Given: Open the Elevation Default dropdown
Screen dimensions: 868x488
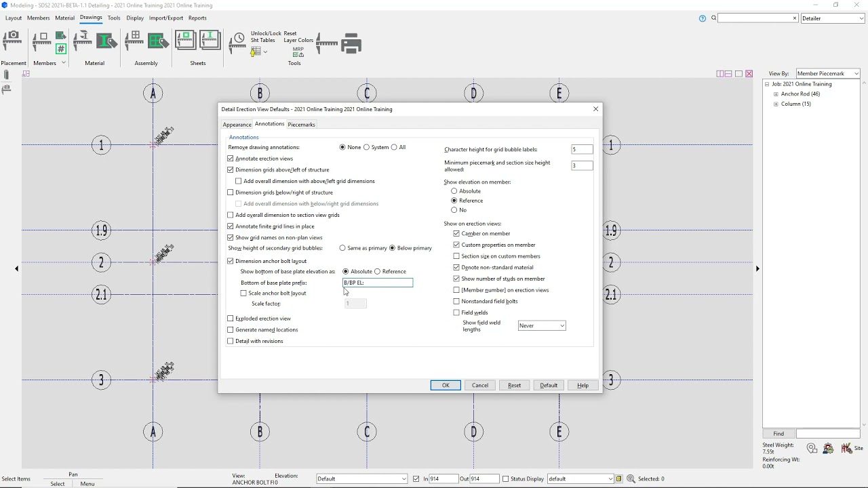Looking at the screenshot, I should (x=362, y=479).
